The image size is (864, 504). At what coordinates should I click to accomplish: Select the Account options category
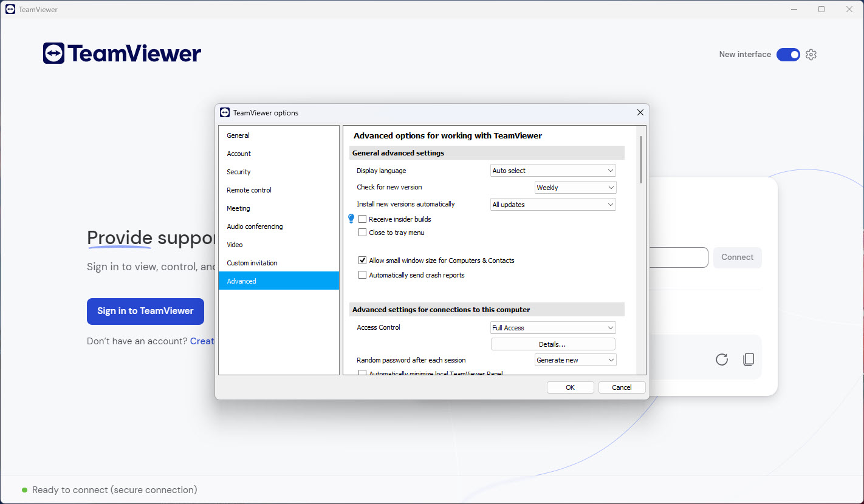click(x=279, y=154)
